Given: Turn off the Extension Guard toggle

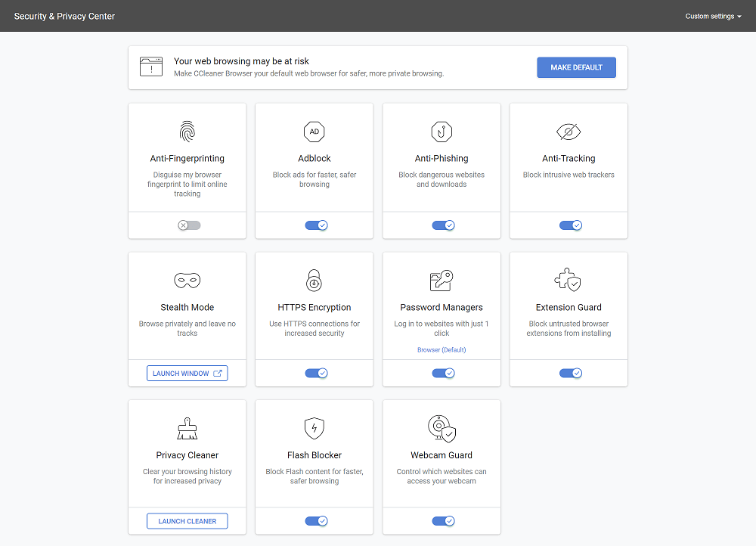Looking at the screenshot, I should point(571,374).
